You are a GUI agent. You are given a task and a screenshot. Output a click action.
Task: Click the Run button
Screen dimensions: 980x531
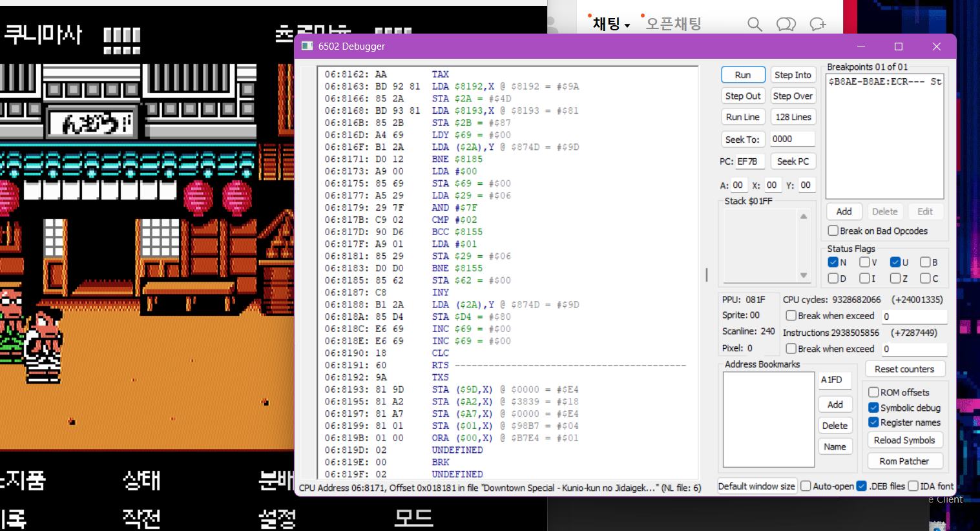tap(743, 75)
